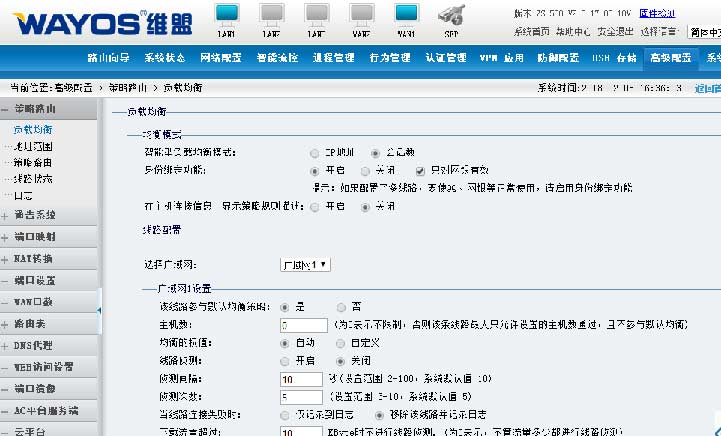Viewport: 721px width, 436px height.
Task: Go to 系统首页 link
Action: click(532, 32)
